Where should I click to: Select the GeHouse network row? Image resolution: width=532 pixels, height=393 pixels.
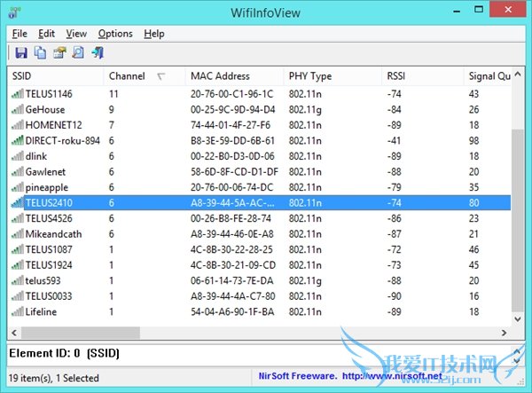pyautogui.click(x=260, y=109)
